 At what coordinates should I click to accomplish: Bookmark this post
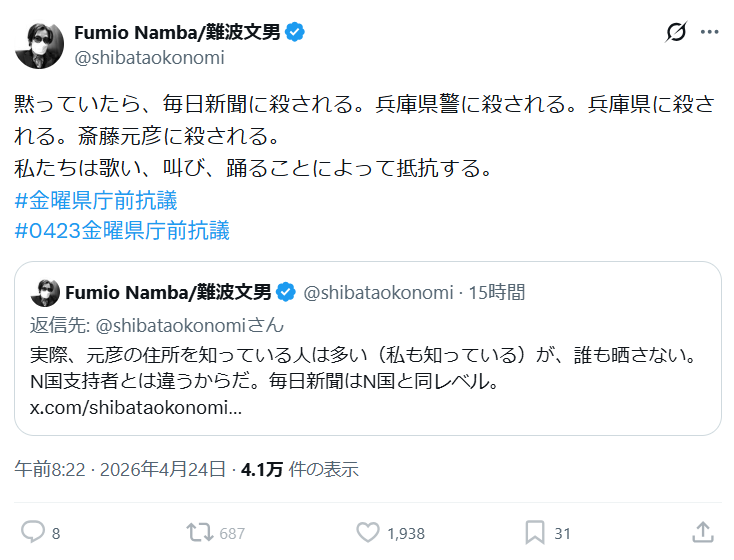coord(535,532)
